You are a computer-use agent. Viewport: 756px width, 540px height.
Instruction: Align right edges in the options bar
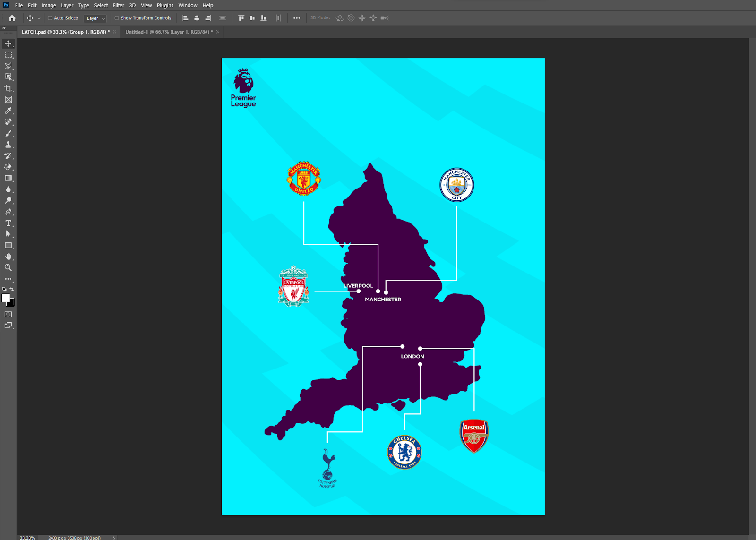click(x=208, y=18)
